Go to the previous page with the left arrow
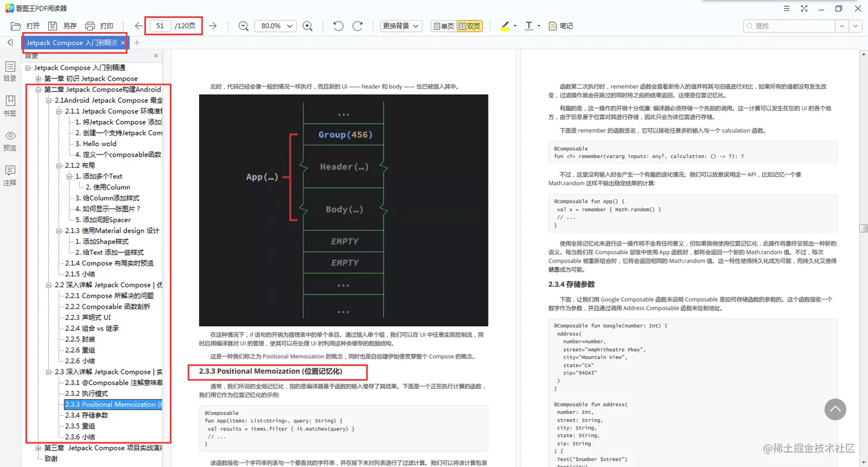The height and width of the screenshot is (467, 868). click(x=138, y=26)
